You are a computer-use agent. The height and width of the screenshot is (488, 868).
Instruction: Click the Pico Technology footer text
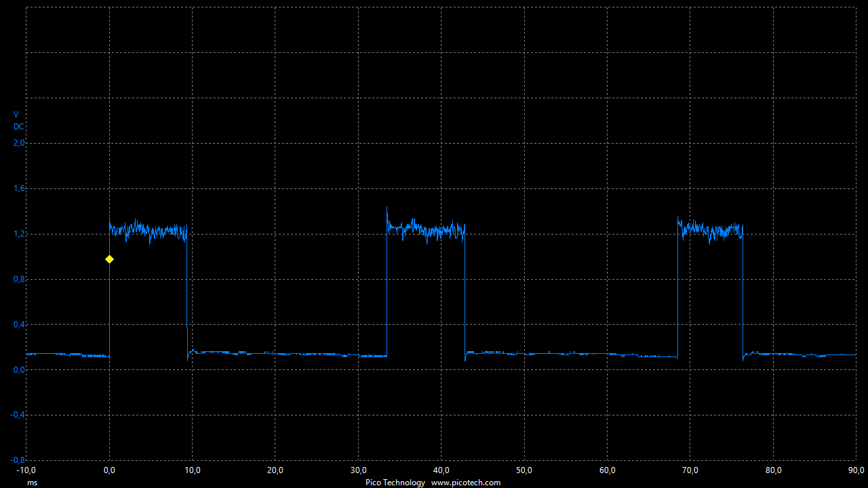pos(395,483)
